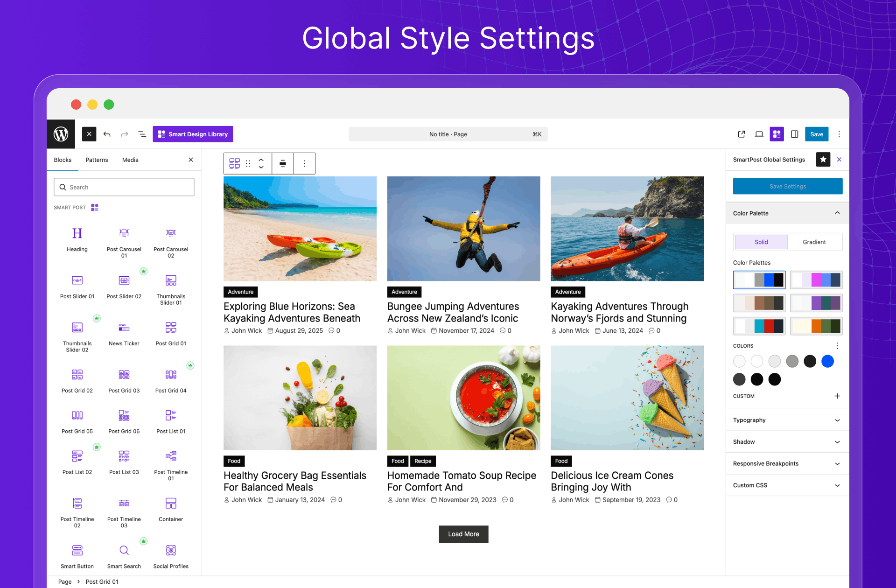The width and height of the screenshot is (896, 588).
Task: Toggle the settings sidebar panel icon
Action: tap(795, 134)
